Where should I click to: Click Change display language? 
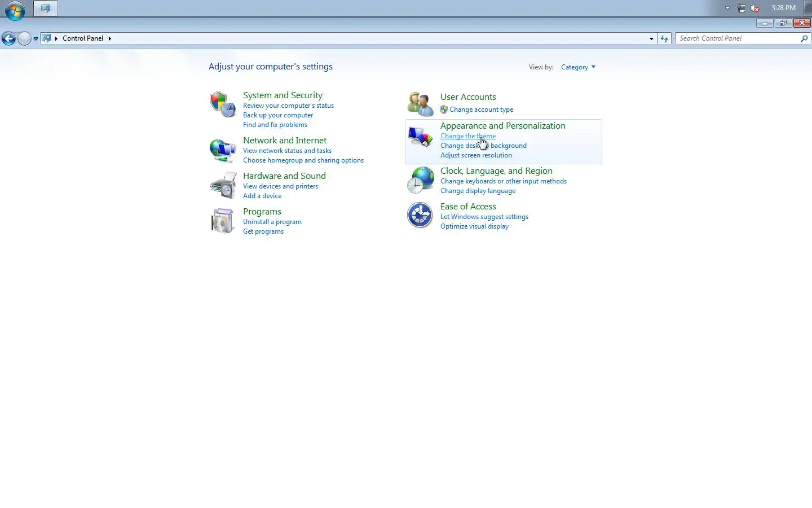(x=478, y=191)
